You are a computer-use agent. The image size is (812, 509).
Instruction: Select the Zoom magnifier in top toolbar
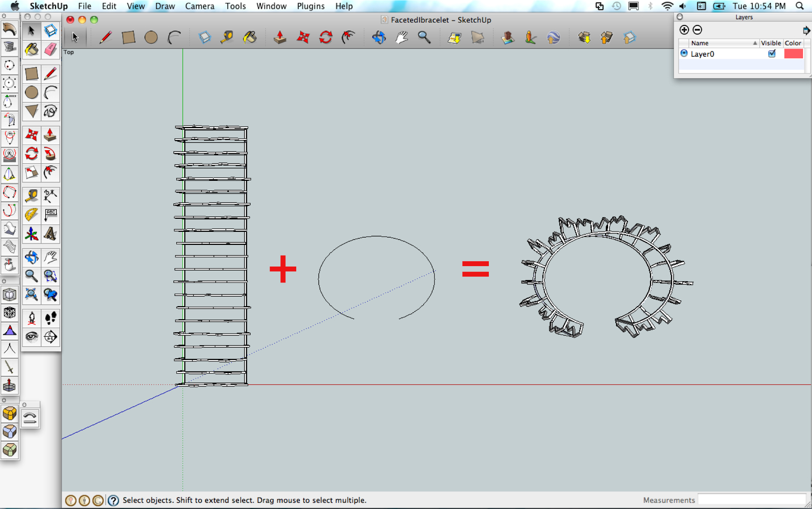(424, 38)
